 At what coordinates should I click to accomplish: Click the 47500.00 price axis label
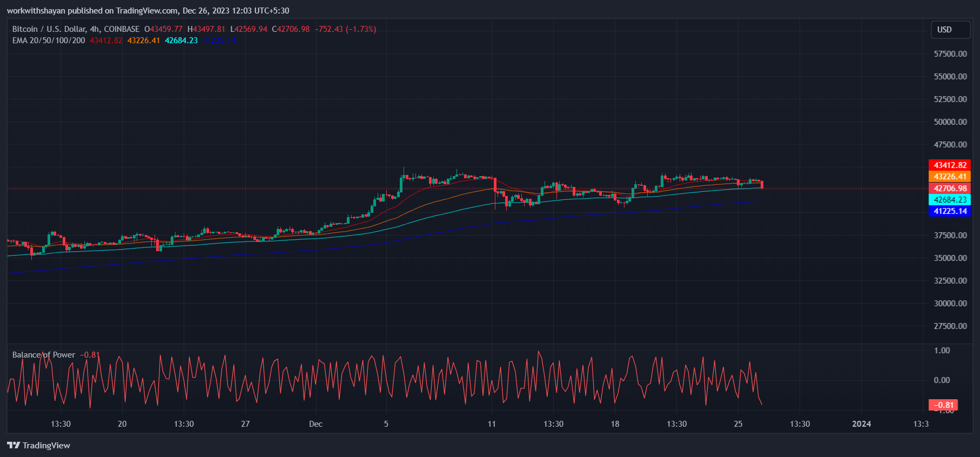[950, 145]
